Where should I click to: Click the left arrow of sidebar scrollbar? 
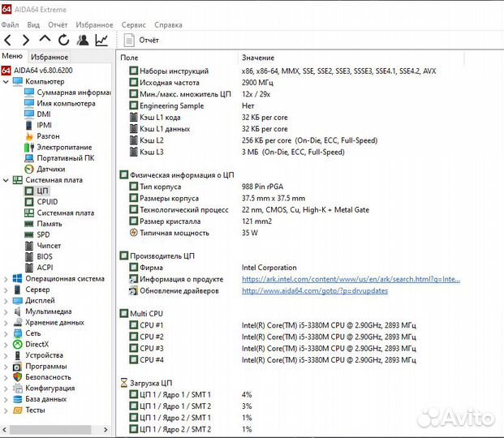pyautogui.click(x=5, y=430)
